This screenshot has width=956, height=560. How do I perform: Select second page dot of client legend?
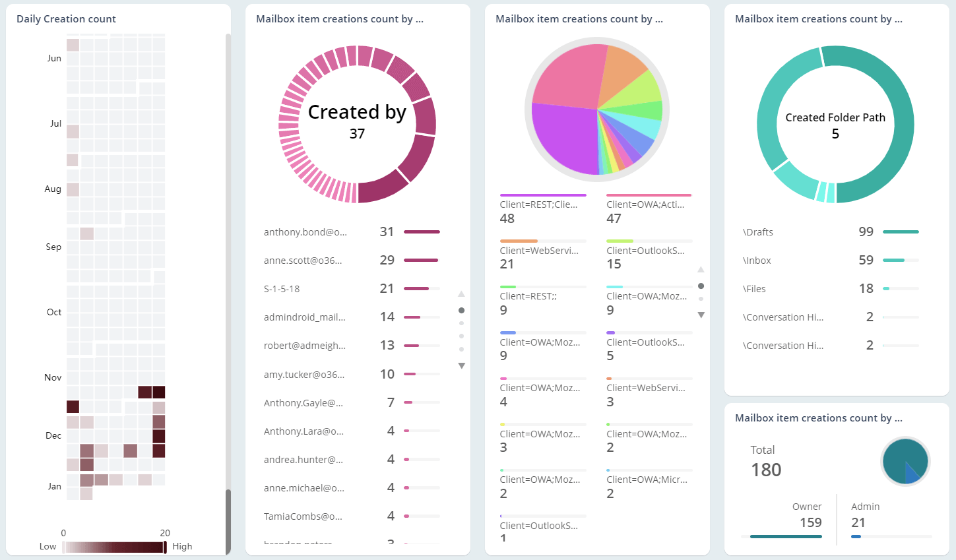tap(701, 299)
